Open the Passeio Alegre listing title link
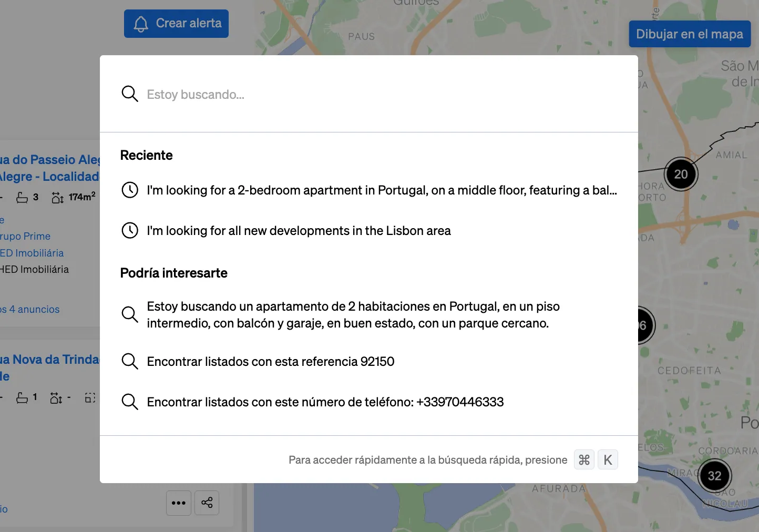The height and width of the screenshot is (532, 759). point(49,168)
